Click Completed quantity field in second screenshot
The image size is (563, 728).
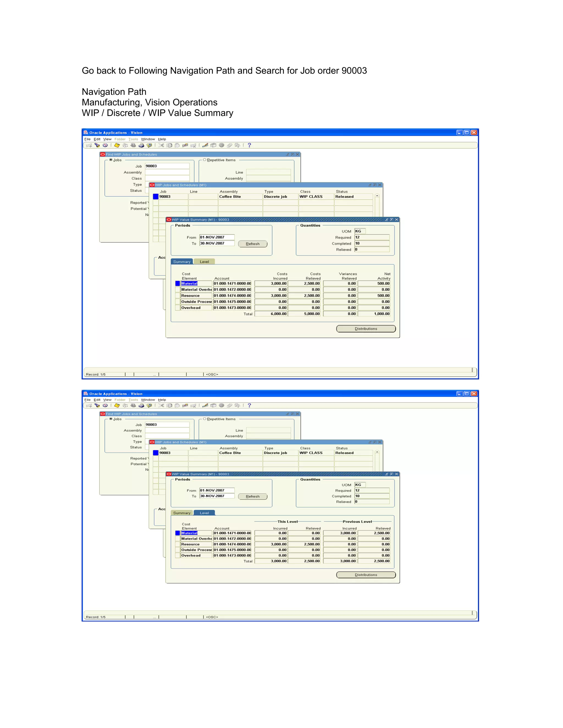[x=372, y=496]
